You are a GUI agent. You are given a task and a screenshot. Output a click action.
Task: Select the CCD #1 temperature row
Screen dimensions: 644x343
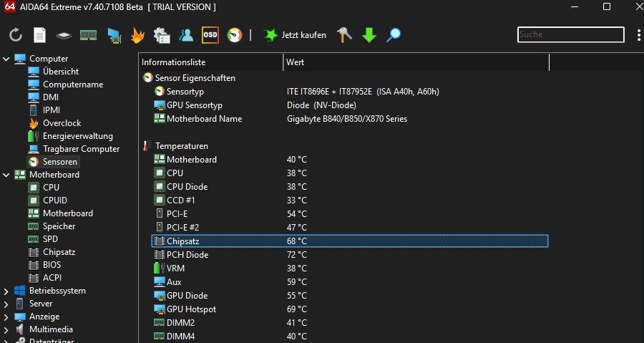pos(350,200)
